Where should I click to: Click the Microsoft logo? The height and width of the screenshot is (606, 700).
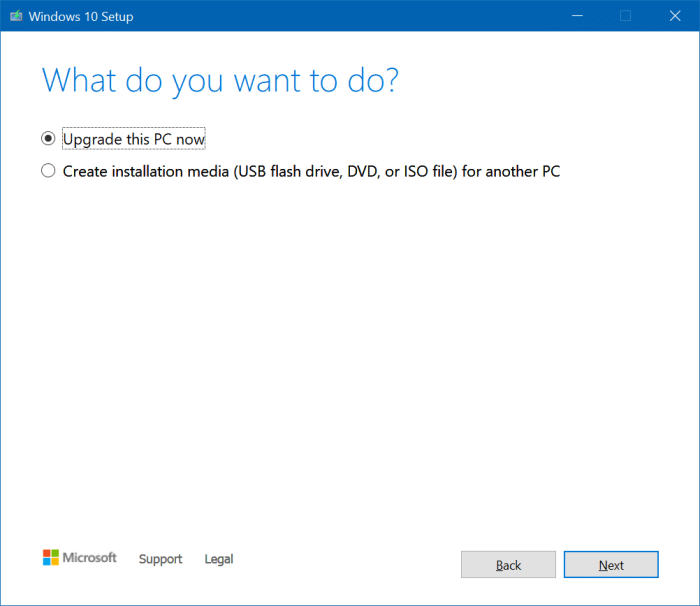pos(79,557)
